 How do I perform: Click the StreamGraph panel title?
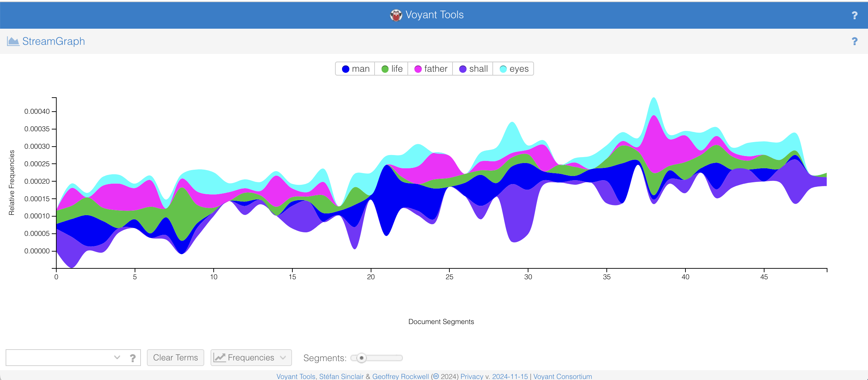pyautogui.click(x=54, y=41)
